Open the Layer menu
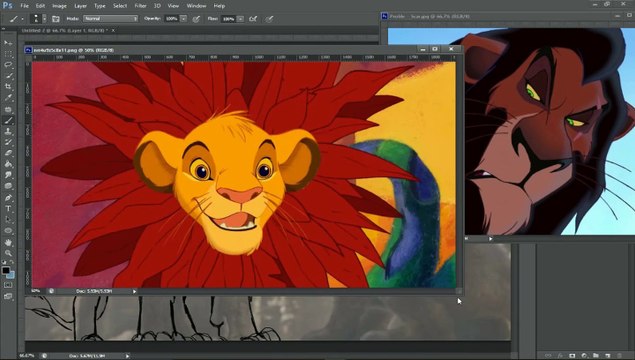The height and width of the screenshot is (360, 635). pyautogui.click(x=81, y=6)
